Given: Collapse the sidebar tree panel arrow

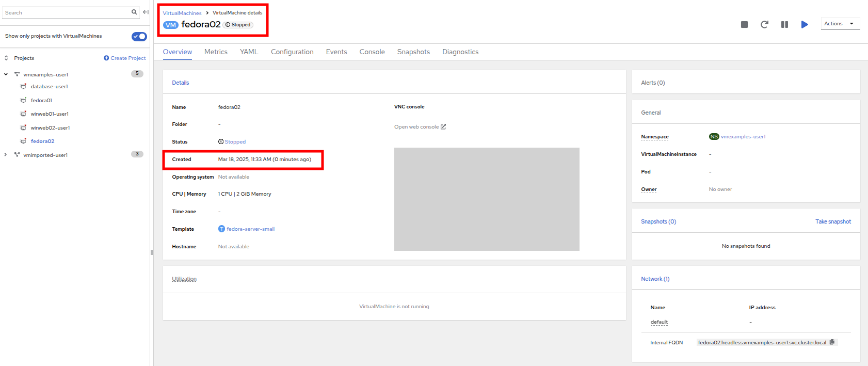Looking at the screenshot, I should point(146,12).
